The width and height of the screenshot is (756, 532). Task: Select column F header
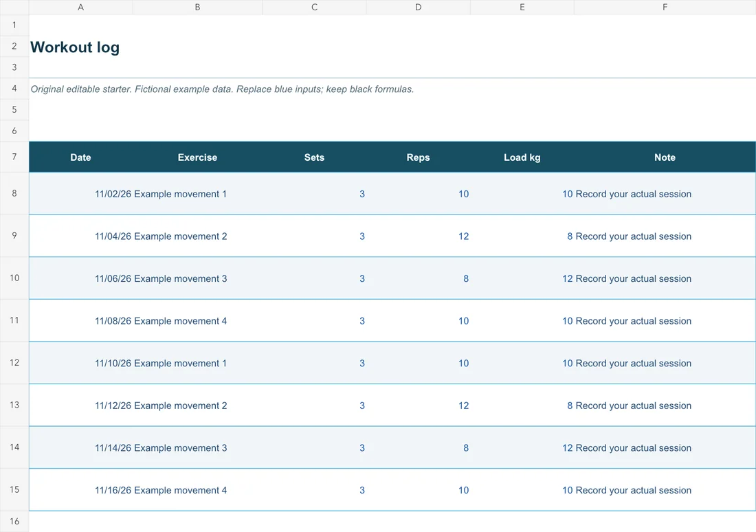(665, 8)
